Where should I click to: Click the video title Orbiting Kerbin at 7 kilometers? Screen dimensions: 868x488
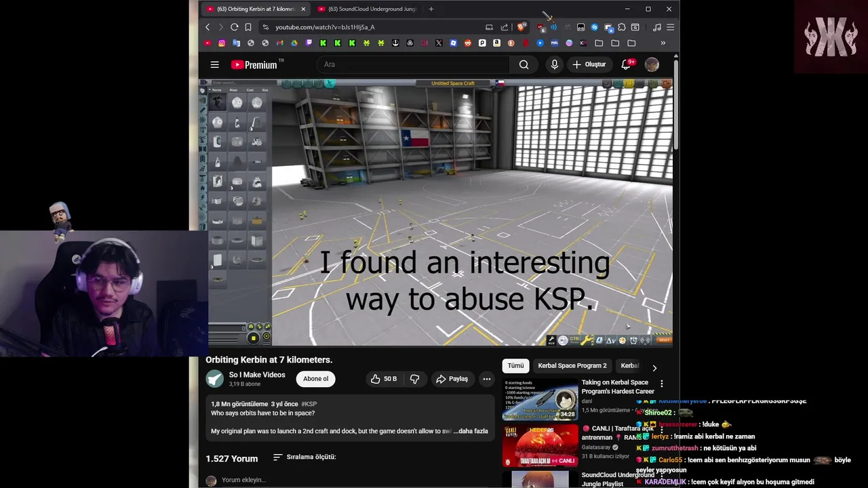tap(269, 360)
